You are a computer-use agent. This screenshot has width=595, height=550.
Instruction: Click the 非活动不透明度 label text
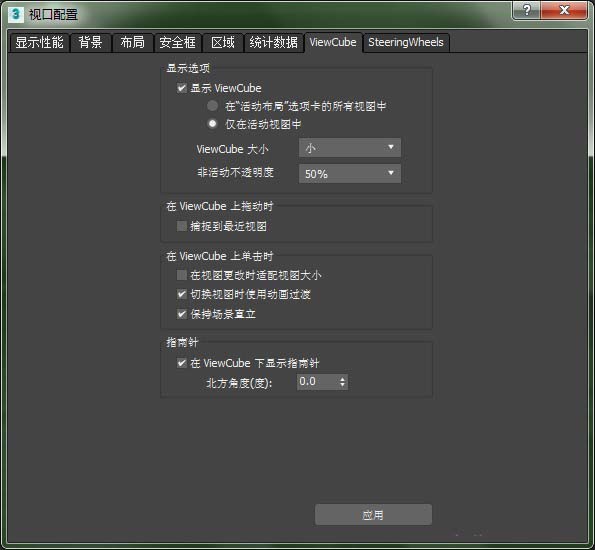point(235,172)
